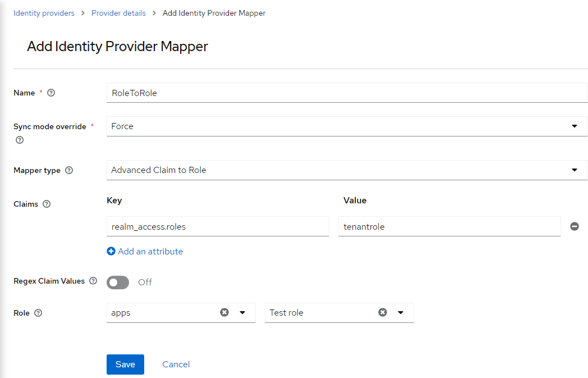Save the identity provider mapper

[x=125, y=364]
